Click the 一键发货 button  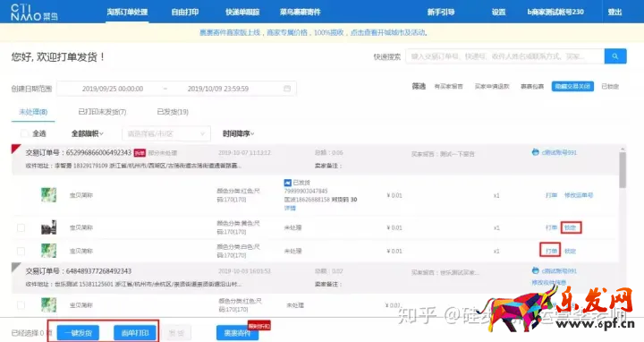tap(78, 333)
